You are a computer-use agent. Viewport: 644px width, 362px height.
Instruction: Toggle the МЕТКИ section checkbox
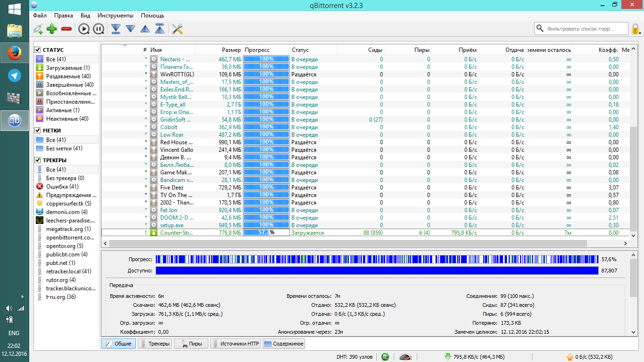click(x=38, y=131)
